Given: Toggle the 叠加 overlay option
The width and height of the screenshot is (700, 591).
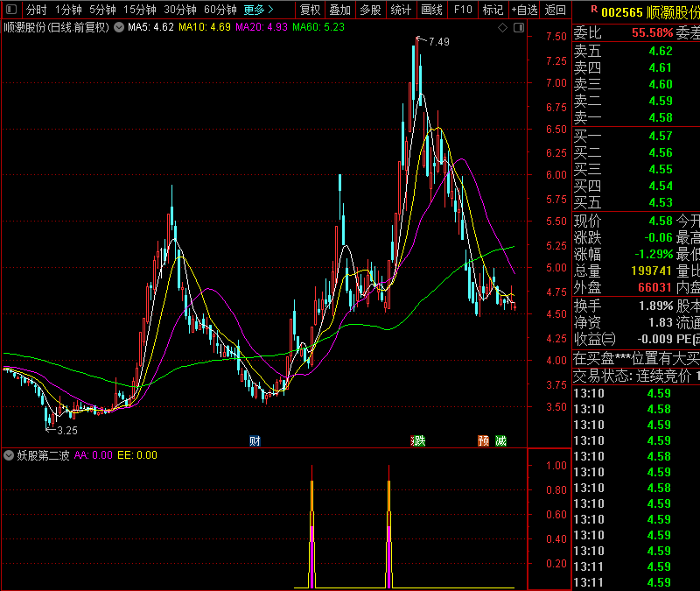Looking at the screenshot, I should (x=339, y=10).
